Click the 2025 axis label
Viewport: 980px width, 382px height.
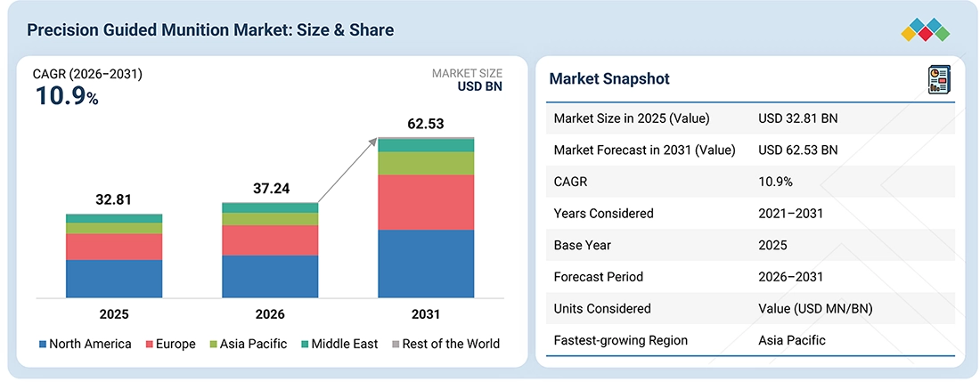(114, 314)
